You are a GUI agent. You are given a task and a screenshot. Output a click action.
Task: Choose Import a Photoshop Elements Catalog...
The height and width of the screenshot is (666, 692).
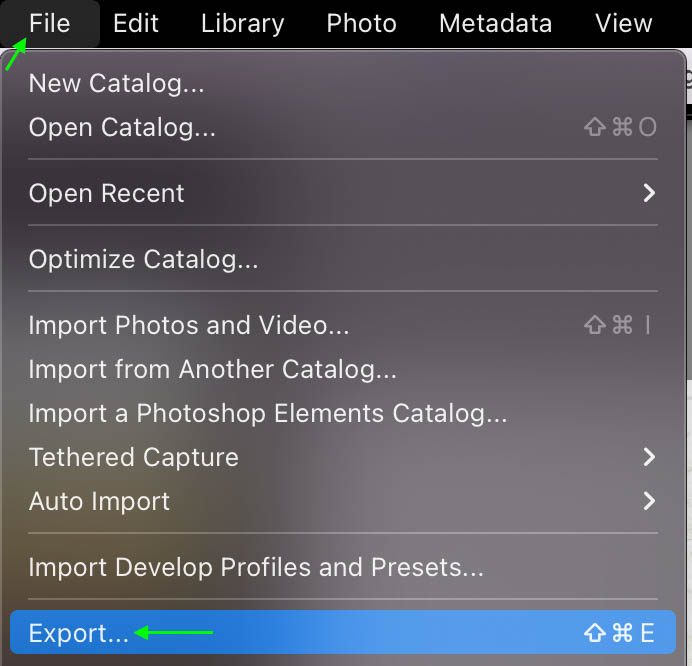tap(343, 413)
